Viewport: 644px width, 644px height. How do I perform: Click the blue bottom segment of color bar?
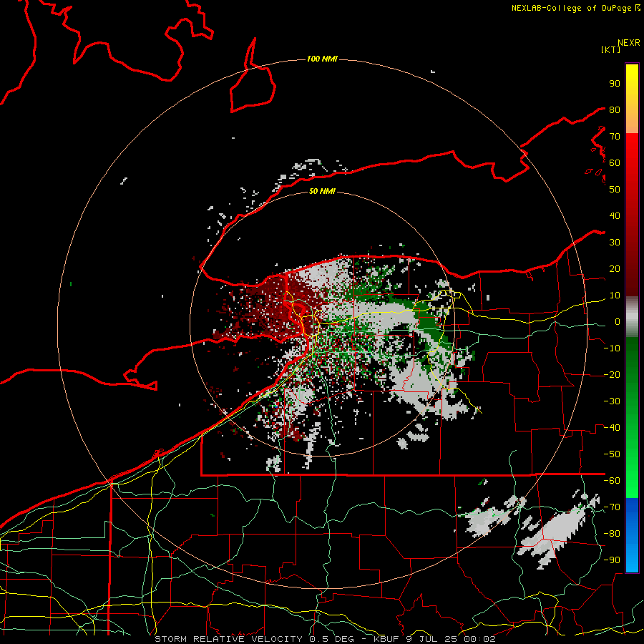pos(632,534)
